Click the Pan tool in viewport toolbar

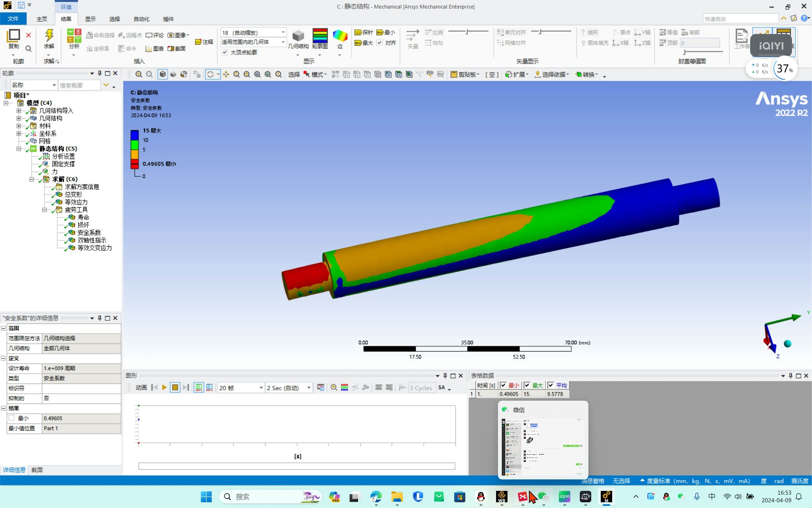tap(226, 74)
